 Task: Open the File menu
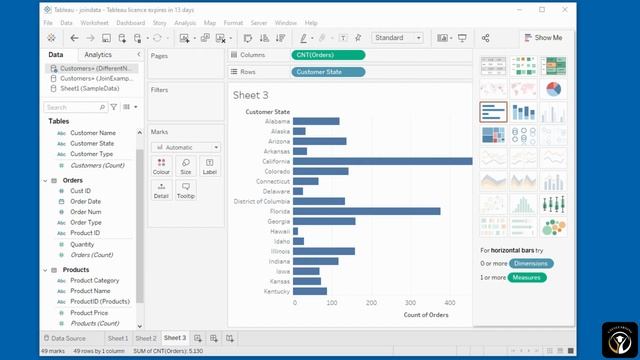[48, 23]
